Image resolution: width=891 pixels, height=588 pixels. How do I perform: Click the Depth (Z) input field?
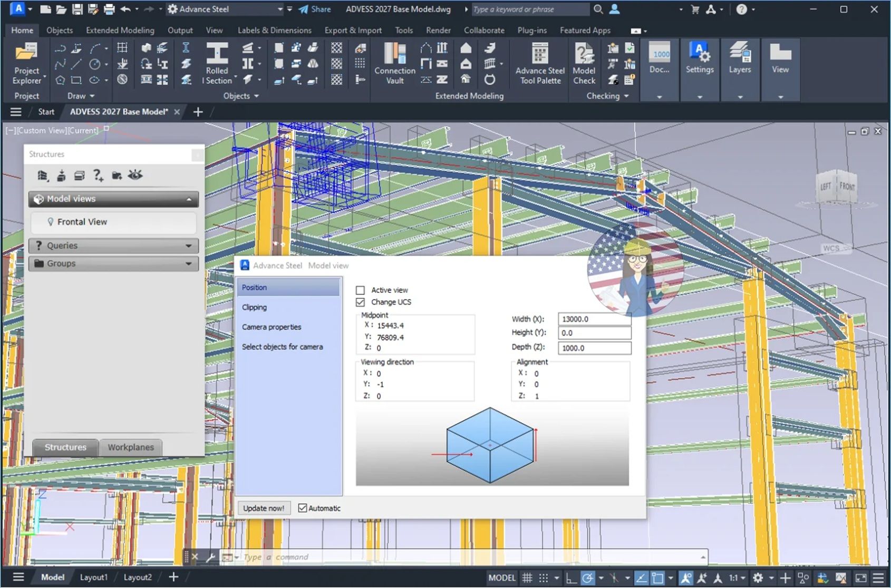pos(594,348)
